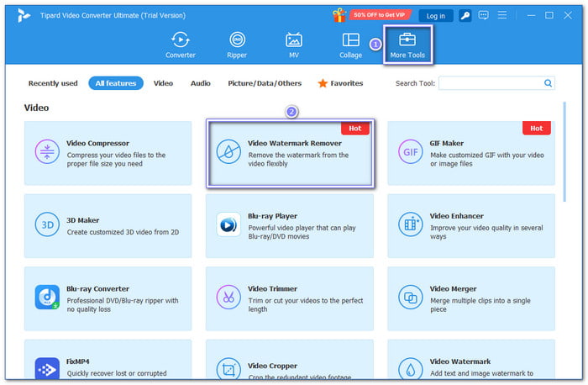Click the Favorites star icon

pos(323,83)
